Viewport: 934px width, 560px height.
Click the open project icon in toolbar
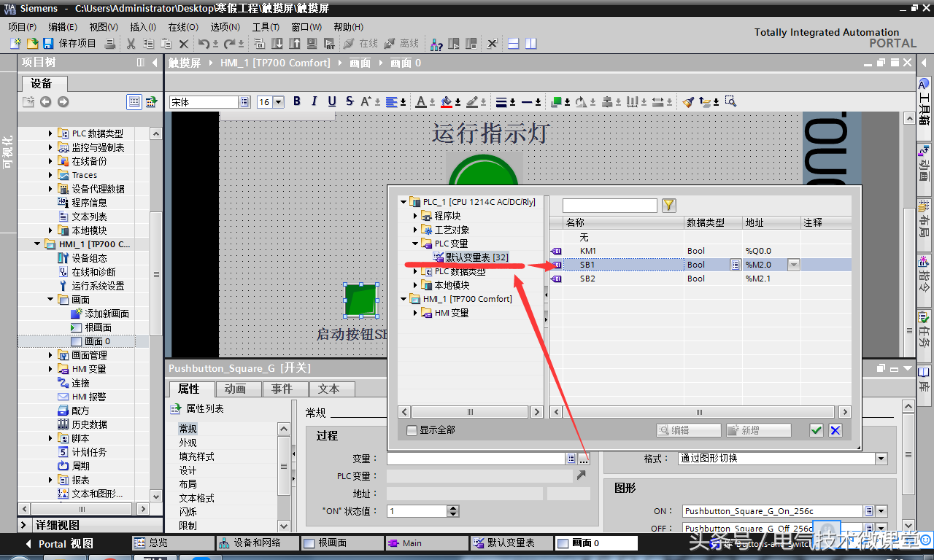click(x=32, y=44)
